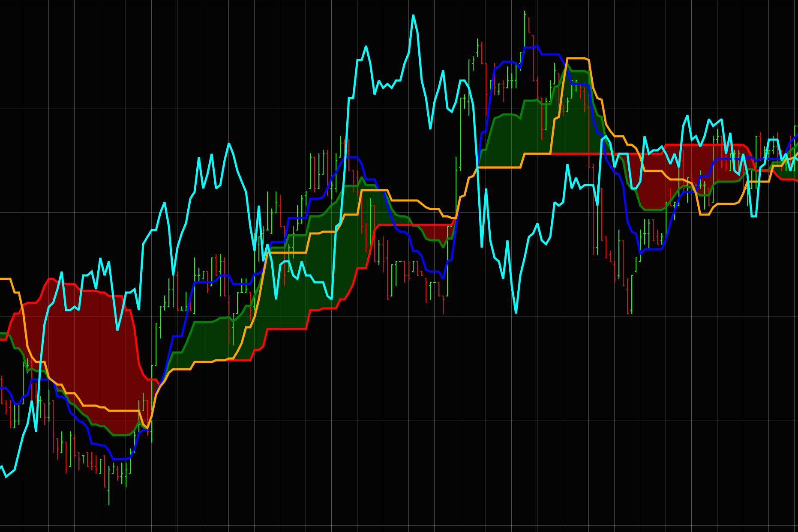Select the orange line's start at the left edge
The height and width of the screenshot is (532, 798).
pyautogui.click(x=2, y=279)
